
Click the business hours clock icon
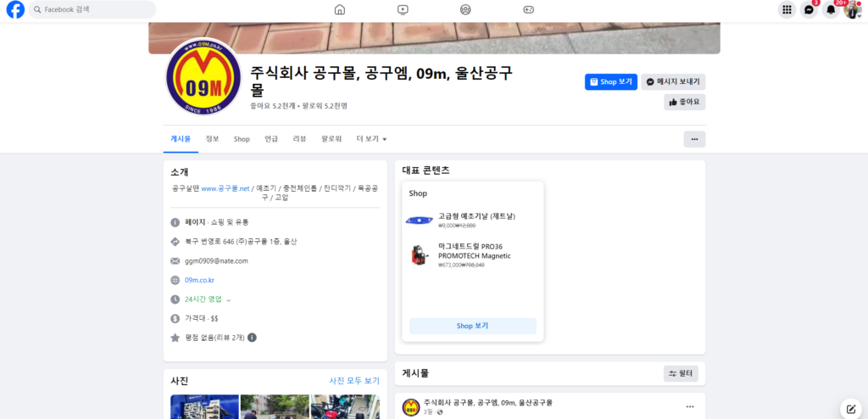coord(175,299)
